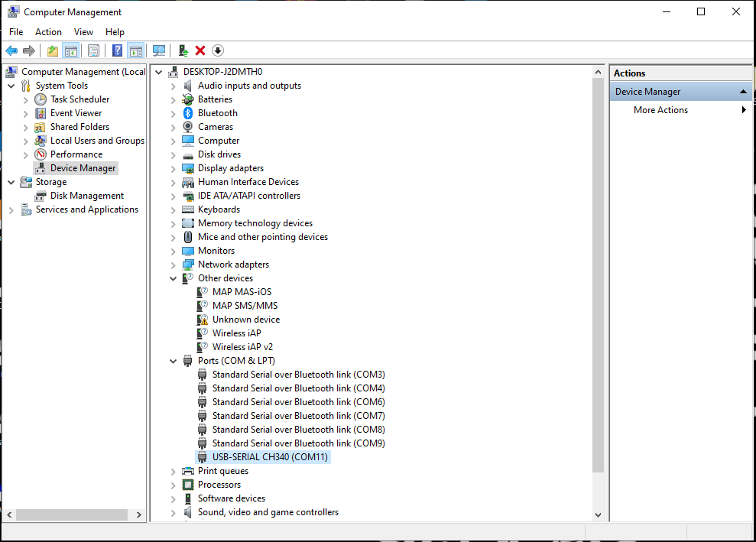Viewport: 756px width, 542px height.
Task: Collapse the Storage node
Action: coord(11,182)
